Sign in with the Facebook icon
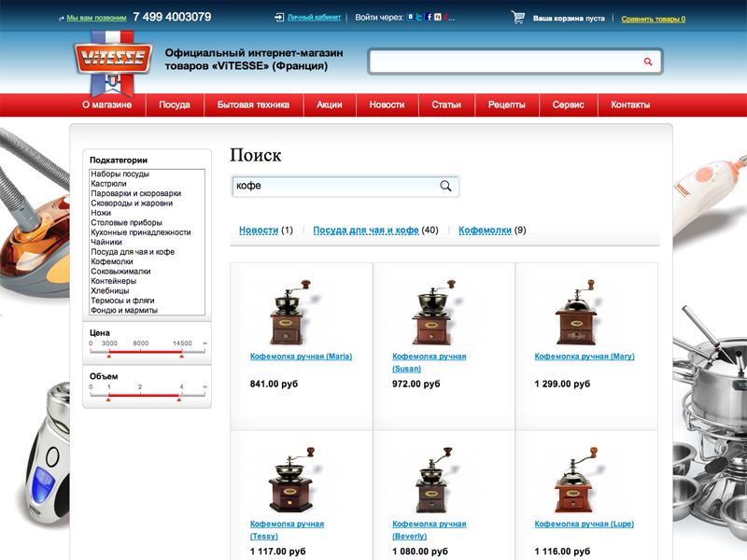 429,17
